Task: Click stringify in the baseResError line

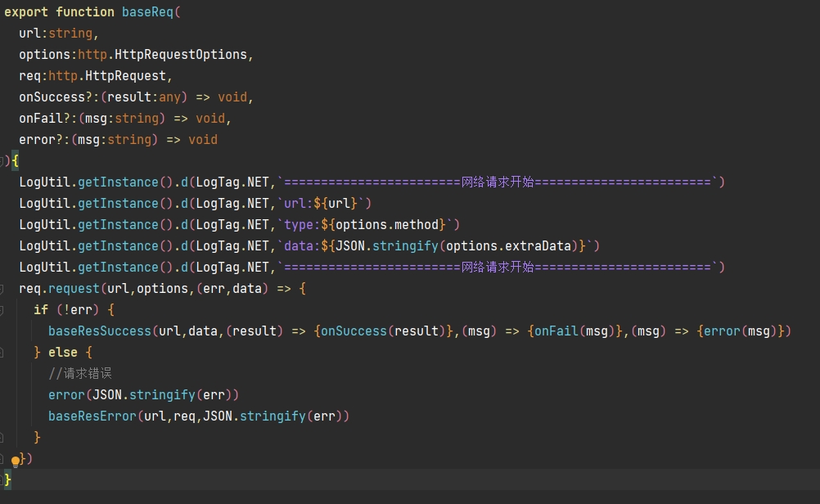Action: pyautogui.click(x=273, y=416)
